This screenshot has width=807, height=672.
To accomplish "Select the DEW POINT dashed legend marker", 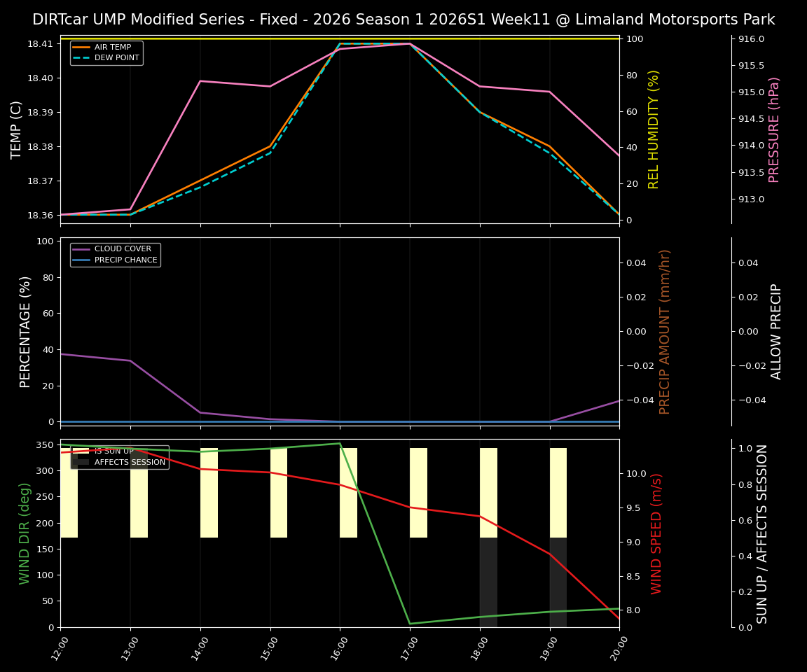I will coord(82,58).
